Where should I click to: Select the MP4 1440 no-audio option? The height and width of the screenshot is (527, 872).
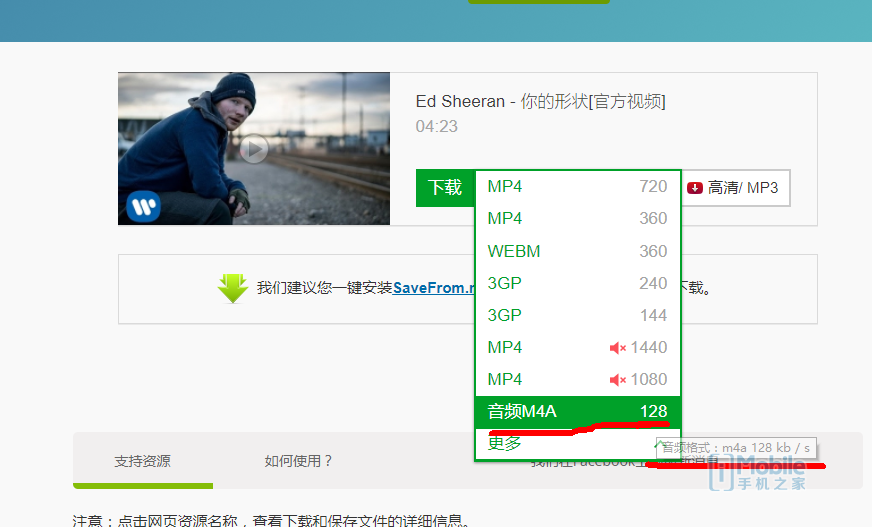(x=578, y=348)
